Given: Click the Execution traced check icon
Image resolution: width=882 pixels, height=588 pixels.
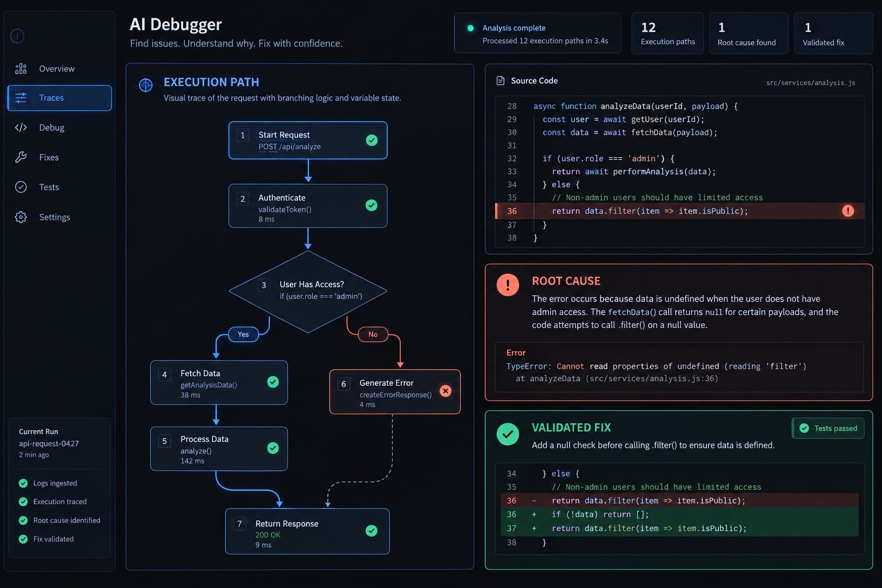Looking at the screenshot, I should [23, 502].
